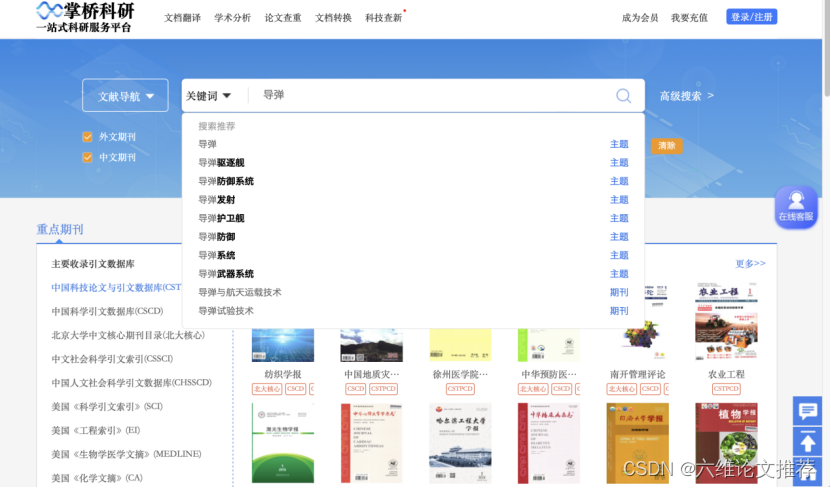
Task: Open the 科技查新 menu item
Action: tap(383, 18)
